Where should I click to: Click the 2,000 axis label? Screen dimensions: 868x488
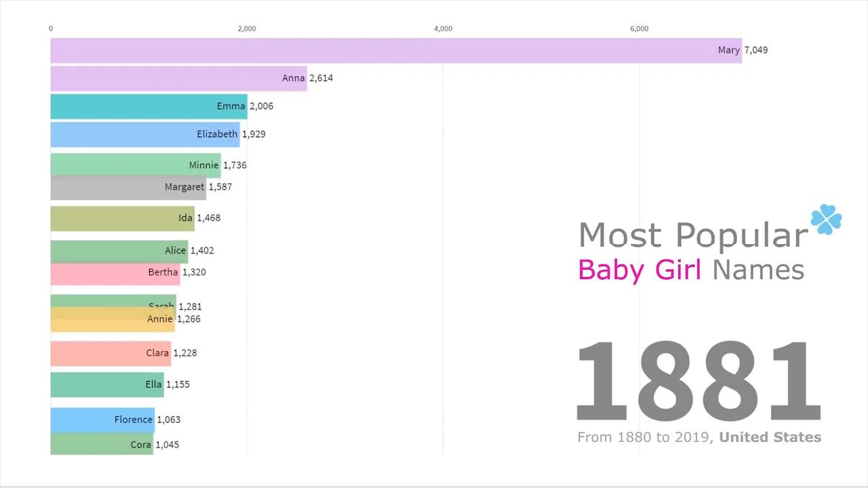pos(246,28)
